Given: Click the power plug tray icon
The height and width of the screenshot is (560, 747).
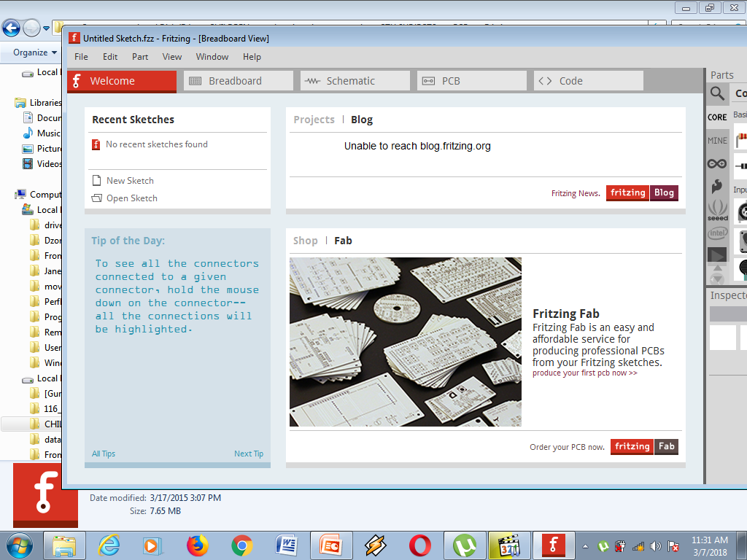Looking at the screenshot, I should pyautogui.click(x=620, y=546).
